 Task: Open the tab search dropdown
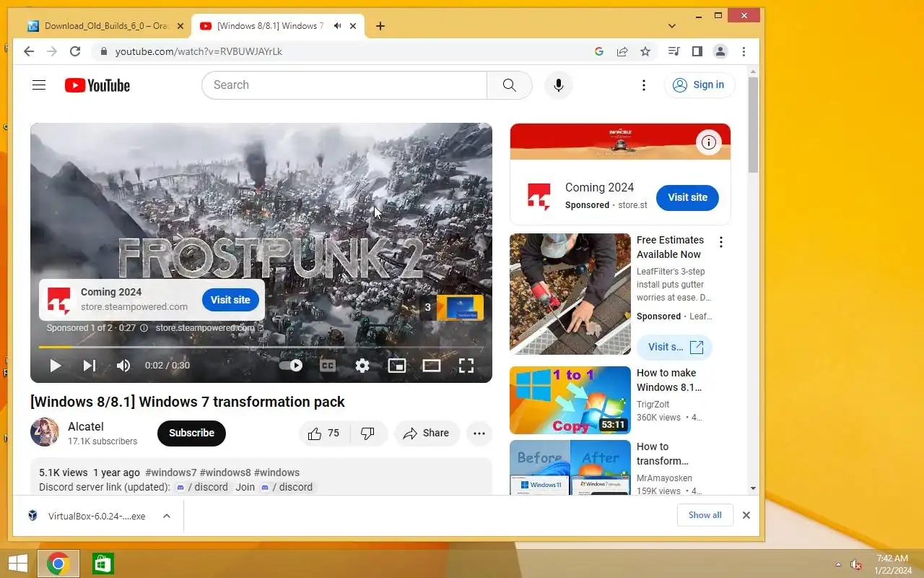(672, 26)
